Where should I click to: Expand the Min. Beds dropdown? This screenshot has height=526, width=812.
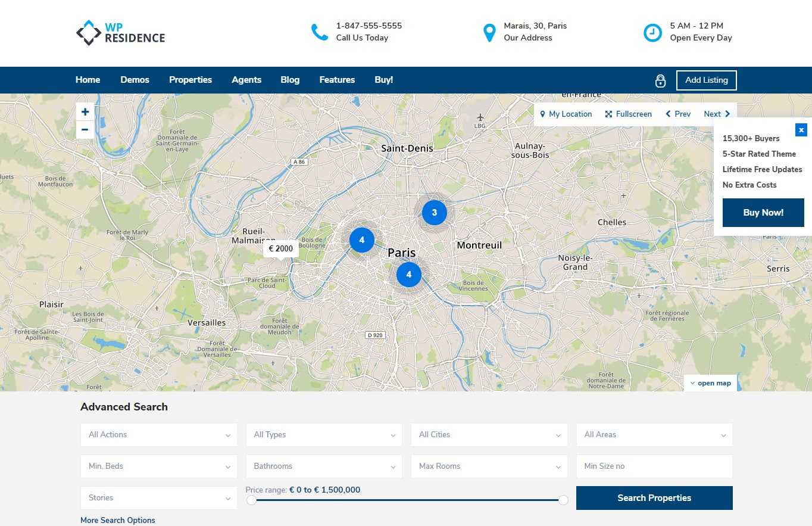coord(159,466)
